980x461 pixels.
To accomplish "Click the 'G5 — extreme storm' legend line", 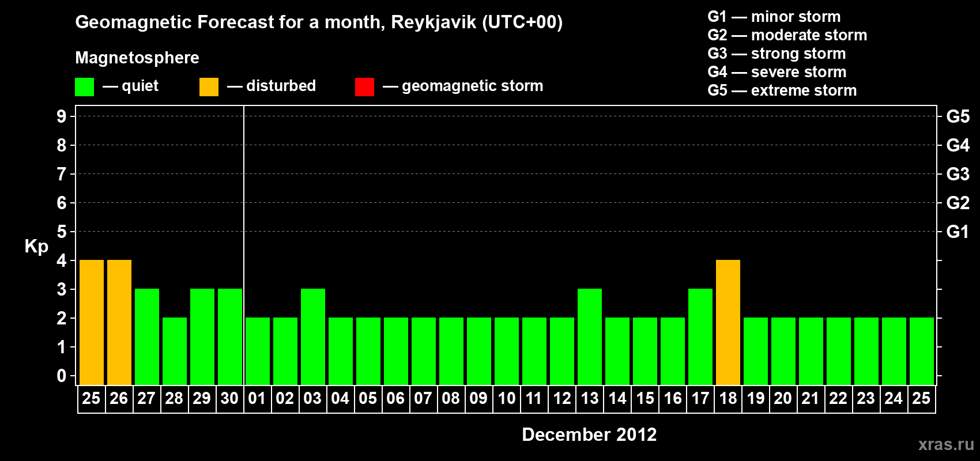I will (782, 90).
